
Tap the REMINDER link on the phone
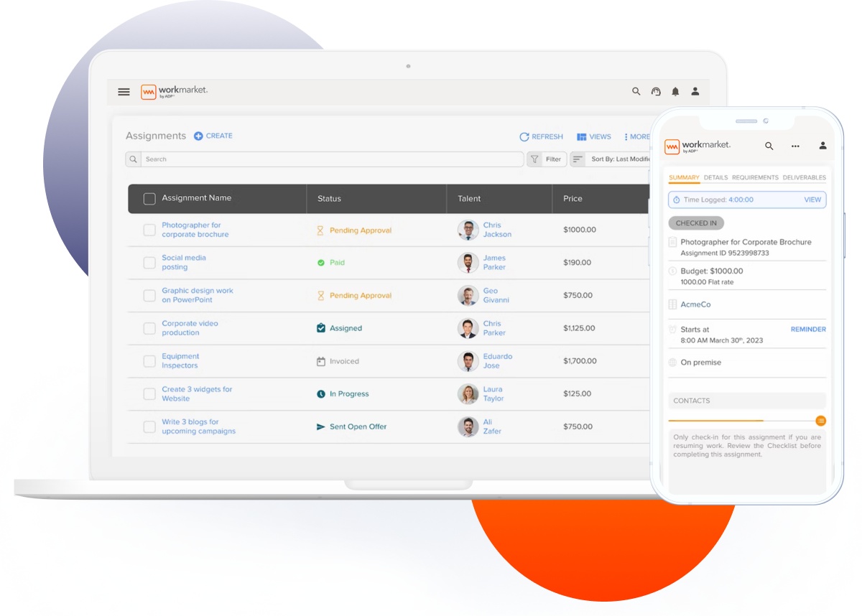pos(808,330)
